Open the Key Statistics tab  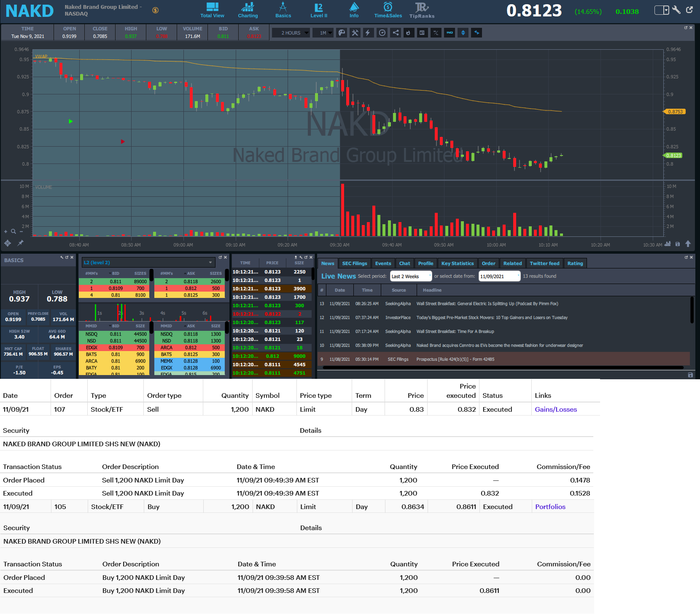point(458,263)
